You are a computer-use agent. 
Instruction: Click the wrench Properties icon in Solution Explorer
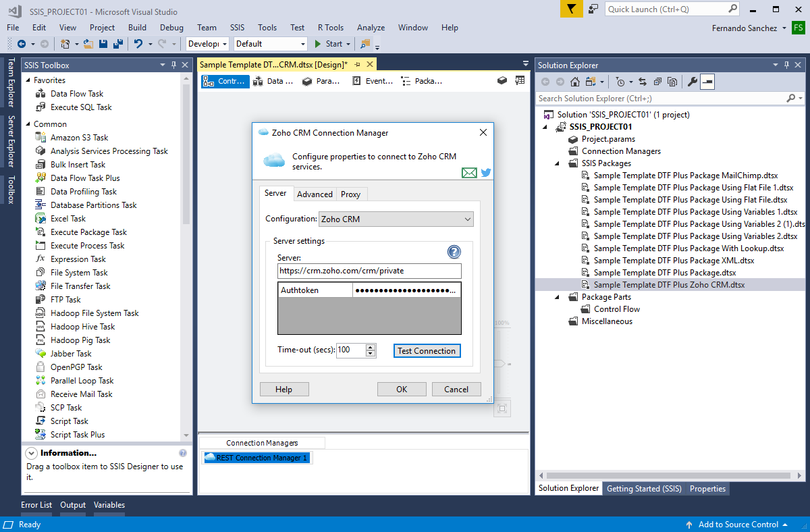692,82
